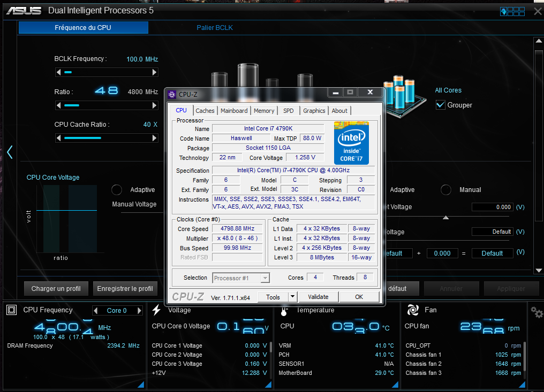Click the Voltage lightning bolt icon
The height and width of the screenshot is (392, 544).
(x=156, y=310)
